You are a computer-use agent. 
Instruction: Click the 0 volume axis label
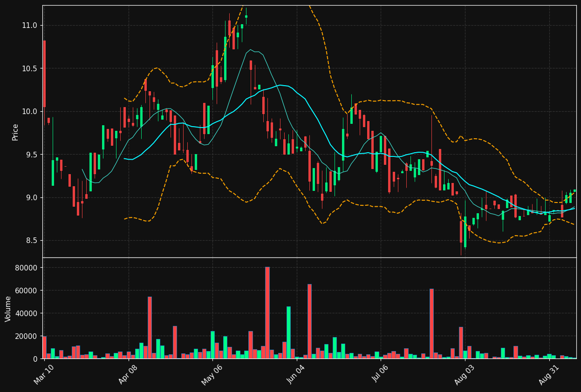[x=36, y=359]
